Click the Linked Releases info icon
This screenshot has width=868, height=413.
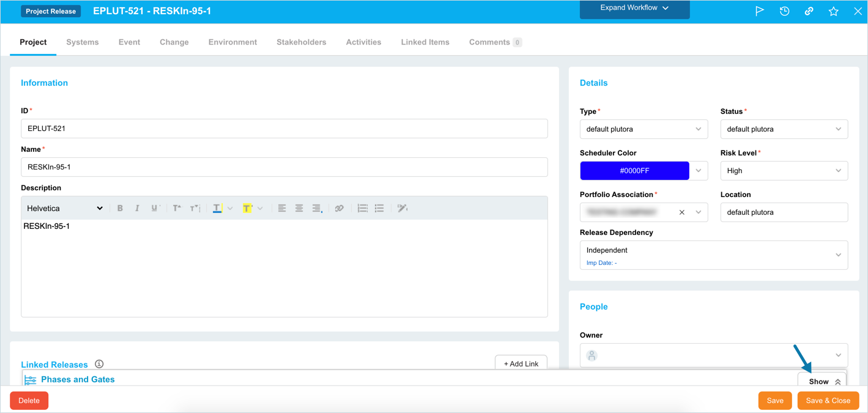click(x=99, y=364)
